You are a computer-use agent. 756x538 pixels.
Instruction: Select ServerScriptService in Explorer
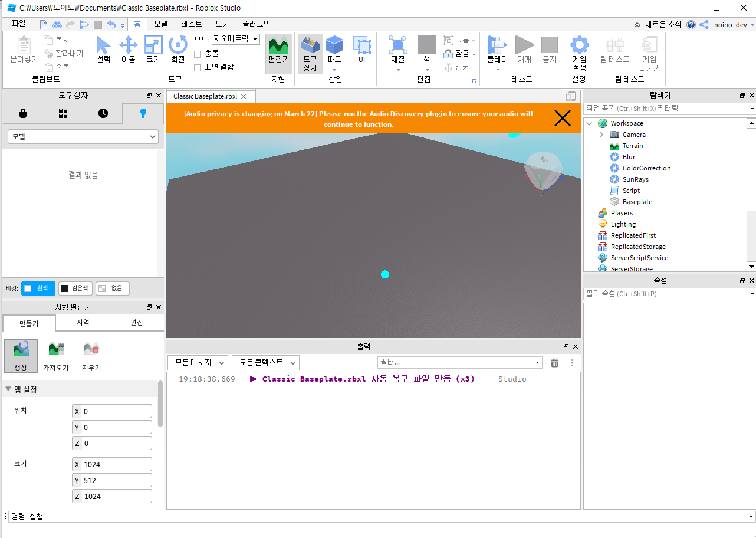pos(639,258)
